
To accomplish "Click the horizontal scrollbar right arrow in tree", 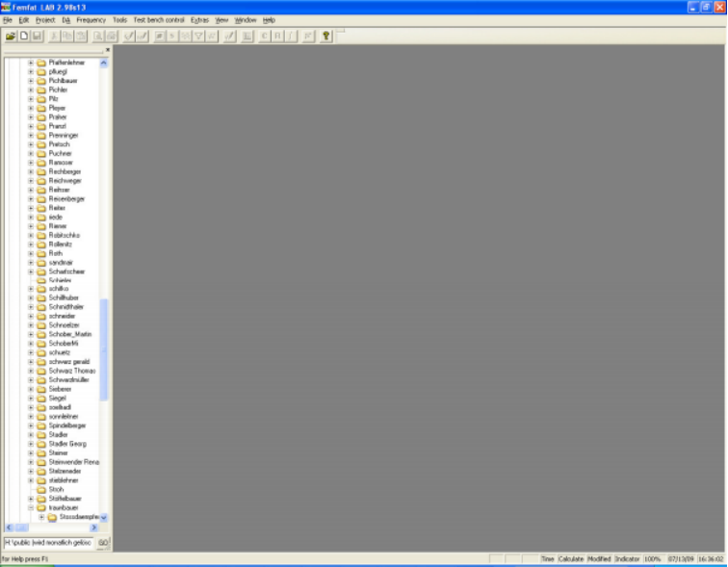I will (x=93, y=528).
